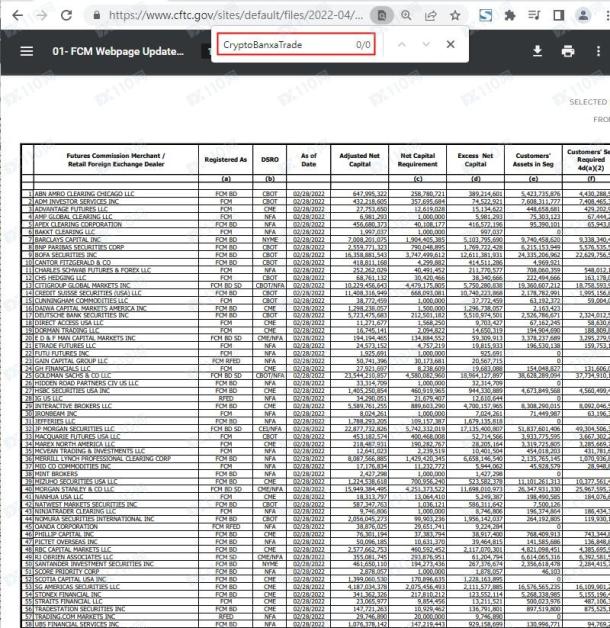Click the browser forward arrow
The image size is (610, 628).
(41, 16)
